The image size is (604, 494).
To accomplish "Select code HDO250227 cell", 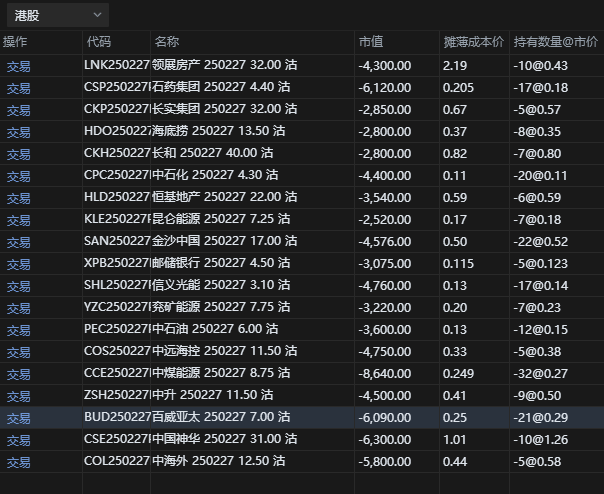I will click(x=117, y=131).
